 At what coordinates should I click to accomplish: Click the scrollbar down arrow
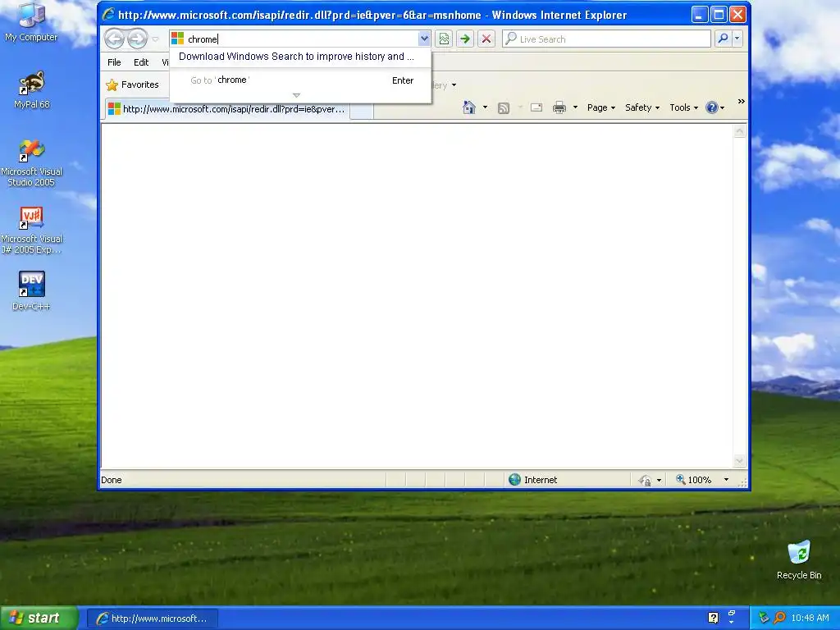point(739,461)
